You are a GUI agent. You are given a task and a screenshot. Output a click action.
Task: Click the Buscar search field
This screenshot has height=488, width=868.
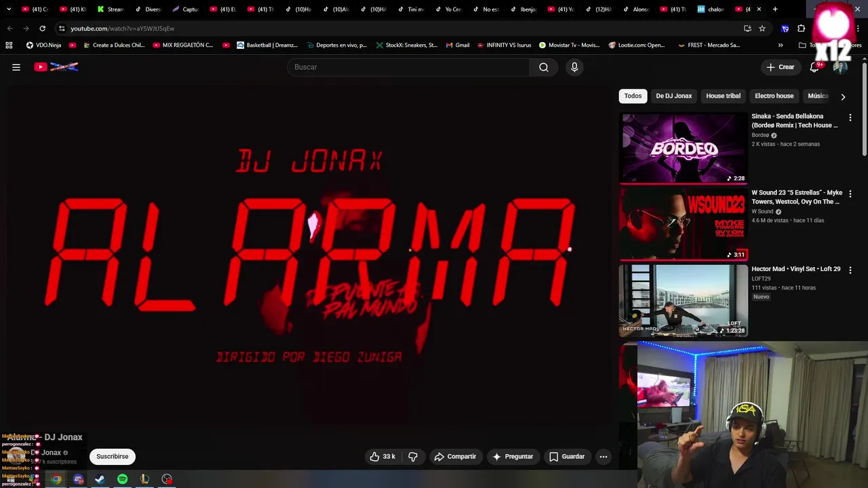coord(408,67)
